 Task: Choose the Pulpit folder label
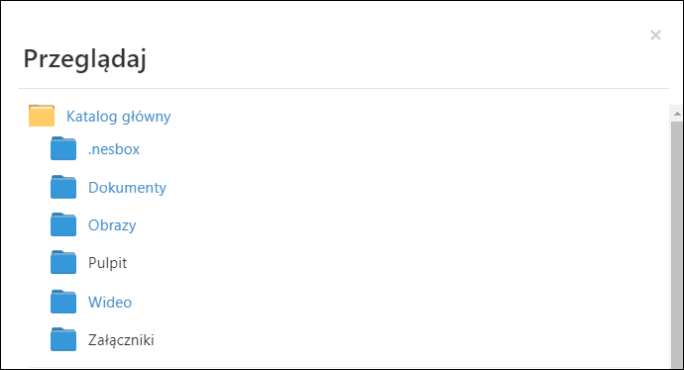coord(107,263)
